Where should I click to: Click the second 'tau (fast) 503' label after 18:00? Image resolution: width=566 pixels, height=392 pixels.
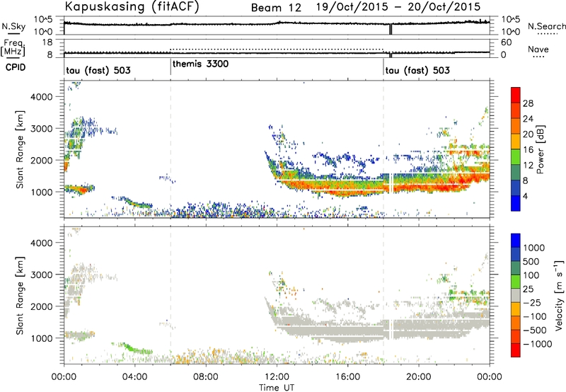pyautogui.click(x=417, y=70)
